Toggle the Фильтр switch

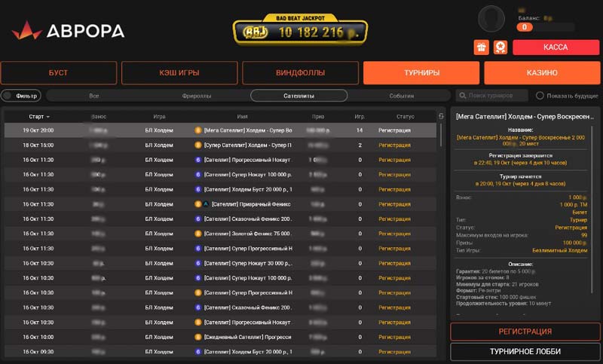tap(9, 96)
